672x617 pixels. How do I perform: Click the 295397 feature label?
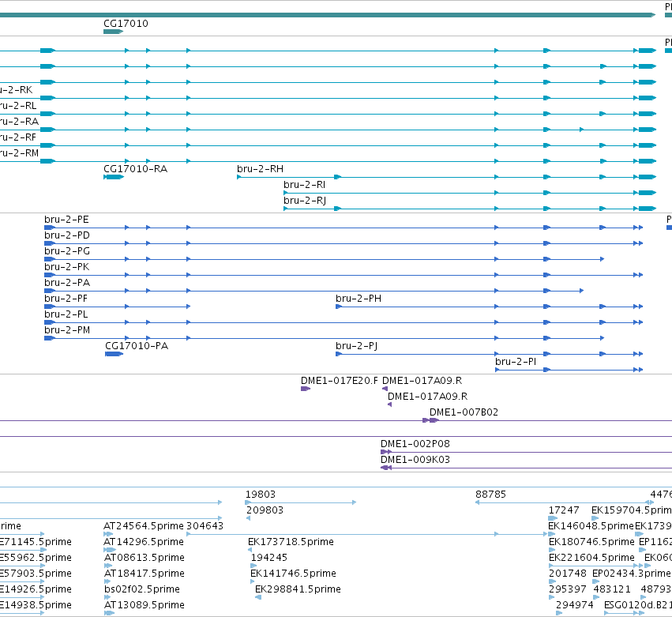[568, 589]
